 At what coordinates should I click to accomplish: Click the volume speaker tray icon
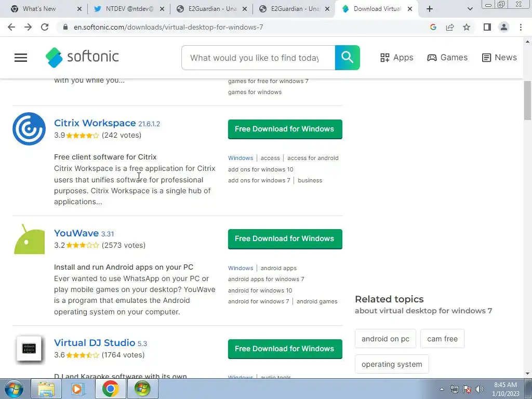point(480,389)
